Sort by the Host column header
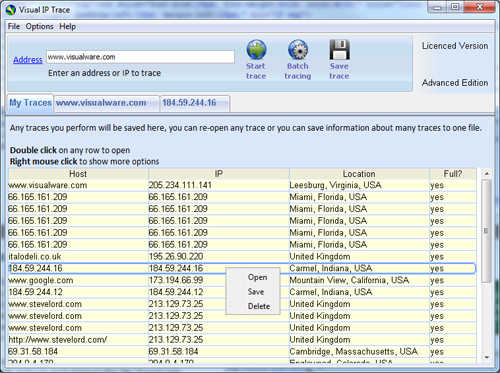The height and width of the screenshot is (373, 500). 78,174
